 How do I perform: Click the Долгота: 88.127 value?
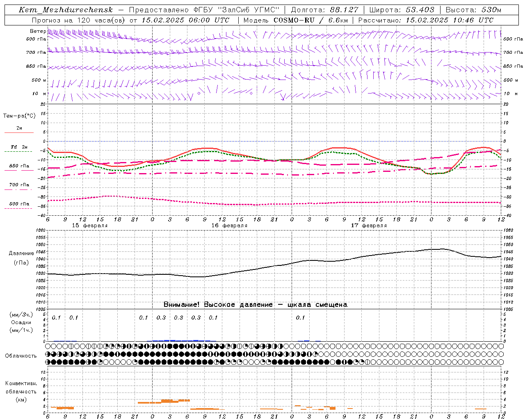pos(324,10)
